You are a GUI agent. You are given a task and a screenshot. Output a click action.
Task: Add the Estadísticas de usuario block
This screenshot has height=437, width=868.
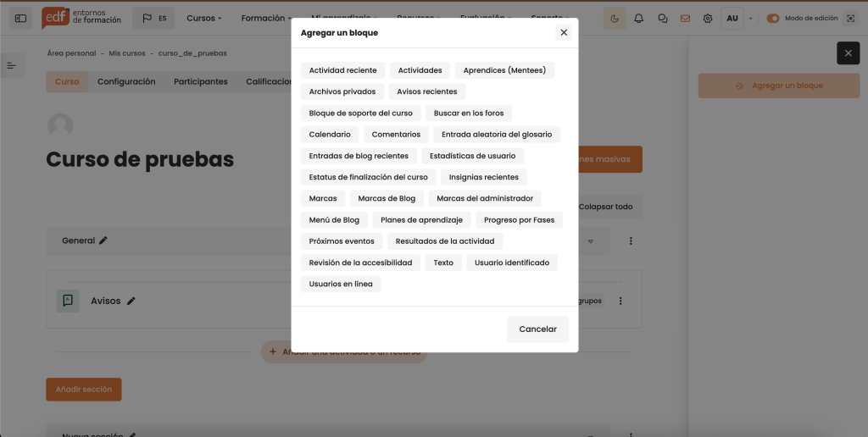(x=473, y=156)
